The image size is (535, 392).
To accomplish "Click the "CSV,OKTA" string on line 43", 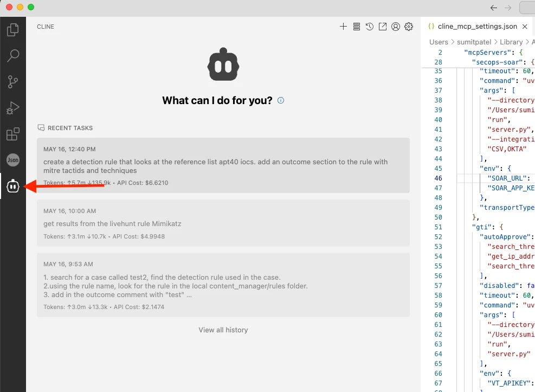I will tap(507, 149).
